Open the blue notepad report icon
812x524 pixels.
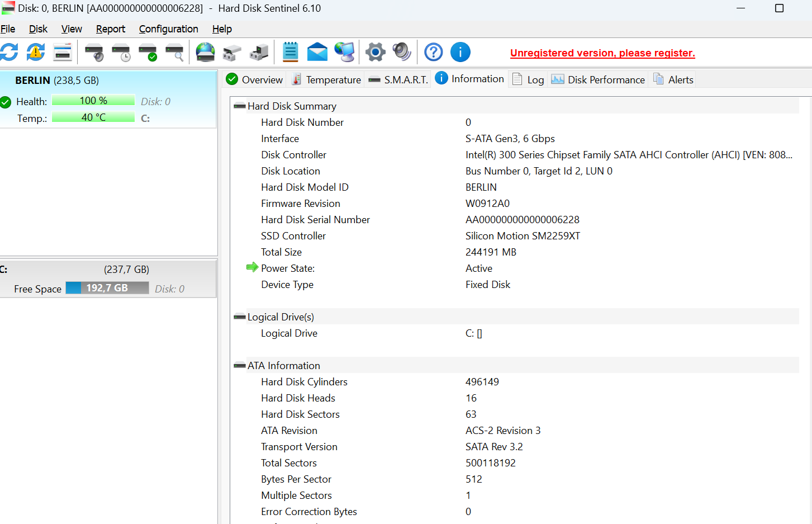tap(290, 52)
